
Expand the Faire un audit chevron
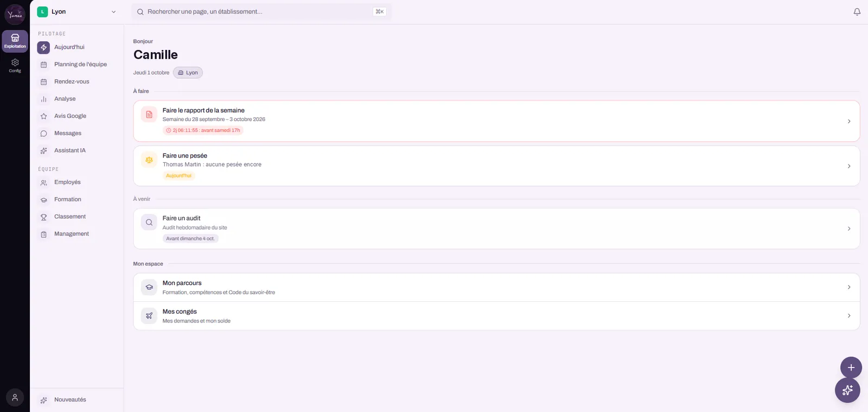(x=849, y=229)
